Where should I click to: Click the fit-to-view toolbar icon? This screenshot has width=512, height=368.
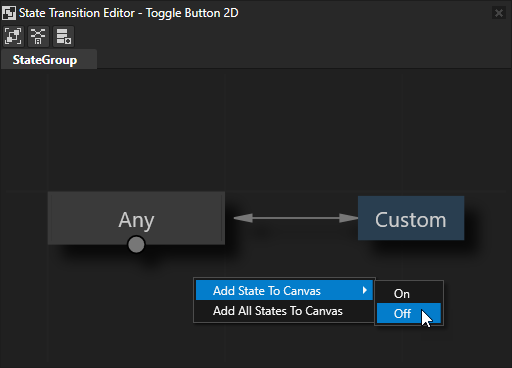tap(13, 36)
